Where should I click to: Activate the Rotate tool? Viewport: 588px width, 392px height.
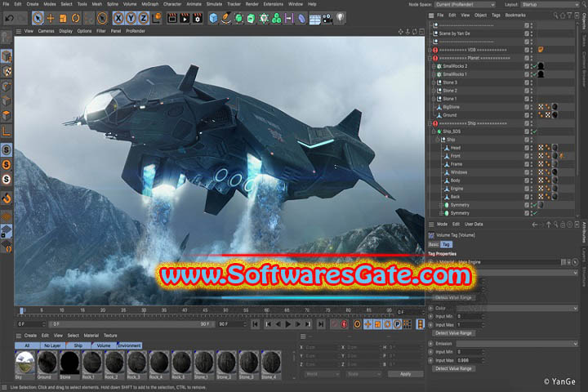pyautogui.click(x=76, y=18)
